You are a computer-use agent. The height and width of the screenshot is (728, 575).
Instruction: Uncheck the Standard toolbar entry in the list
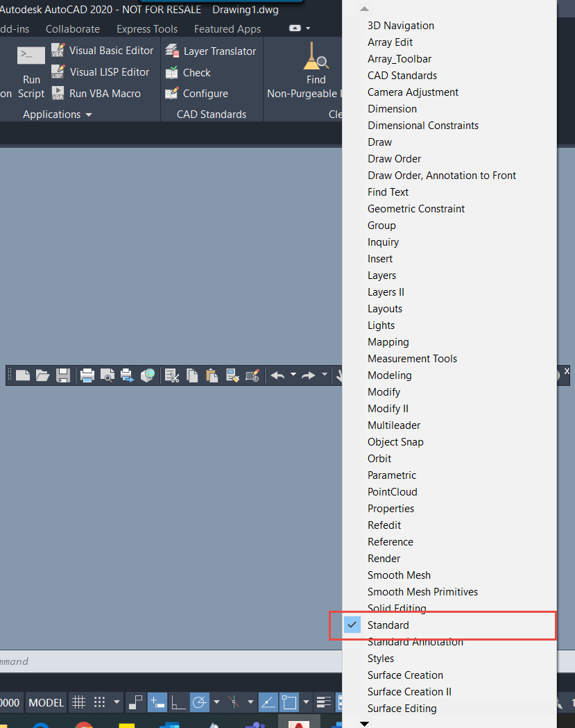tap(388, 625)
